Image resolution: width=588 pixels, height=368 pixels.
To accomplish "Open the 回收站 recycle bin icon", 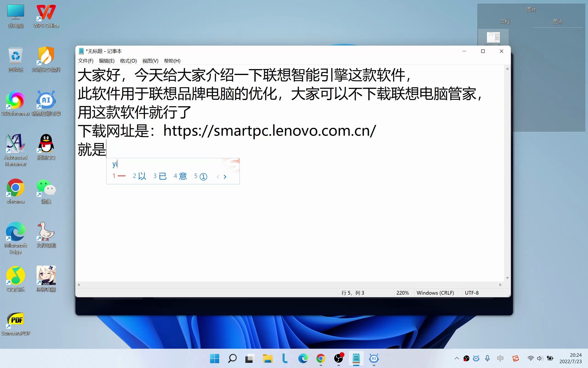I will (x=16, y=60).
